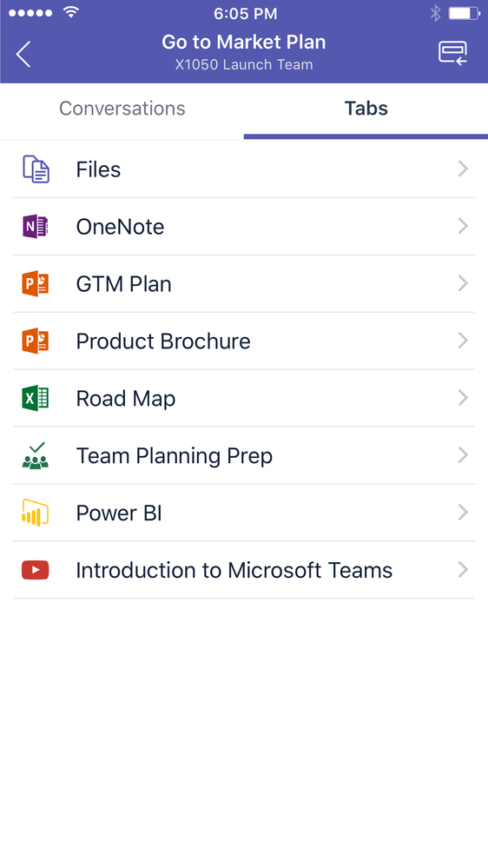Tap the PowerPoint icon beside Product Brochure

click(x=36, y=341)
